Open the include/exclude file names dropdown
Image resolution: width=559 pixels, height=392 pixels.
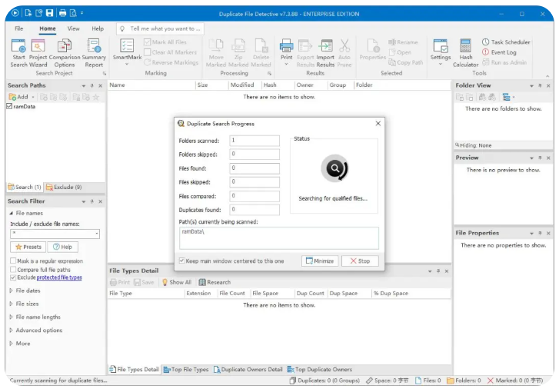coord(97,234)
